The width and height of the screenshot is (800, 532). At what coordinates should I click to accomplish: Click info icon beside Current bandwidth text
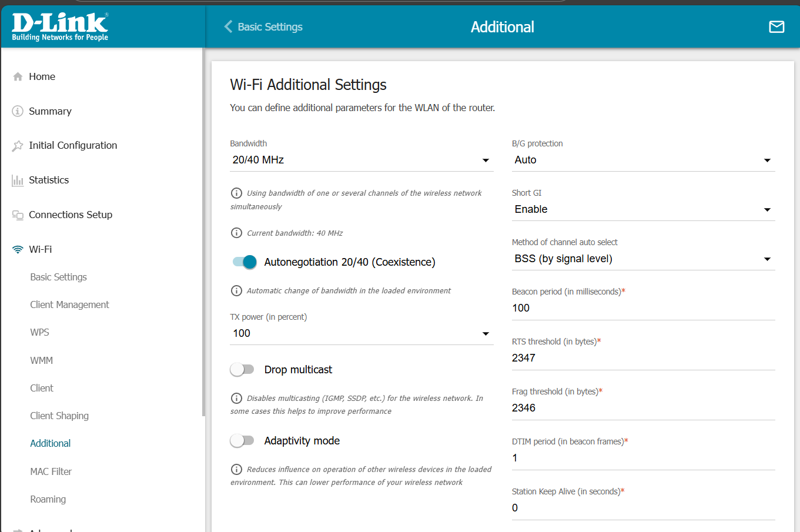point(236,233)
